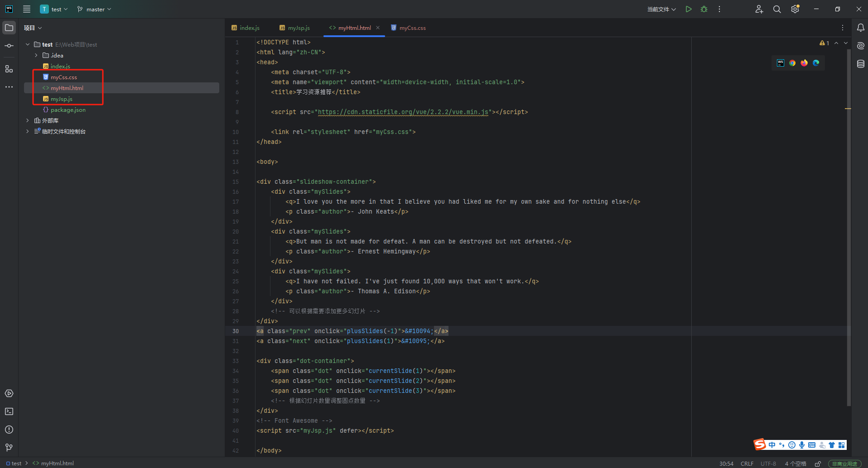Open the Database tool window
Image resolution: width=868 pixels, height=468 pixels.
click(x=861, y=64)
